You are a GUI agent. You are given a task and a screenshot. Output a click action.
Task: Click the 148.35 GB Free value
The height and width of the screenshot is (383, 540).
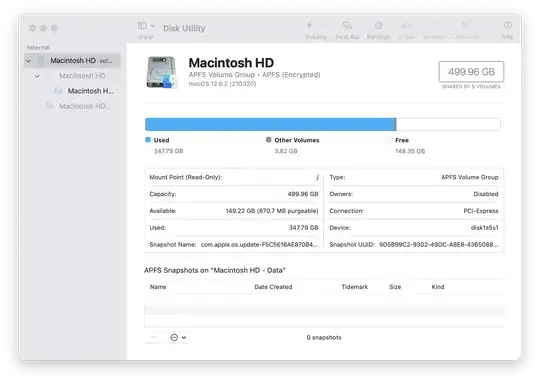(x=410, y=151)
